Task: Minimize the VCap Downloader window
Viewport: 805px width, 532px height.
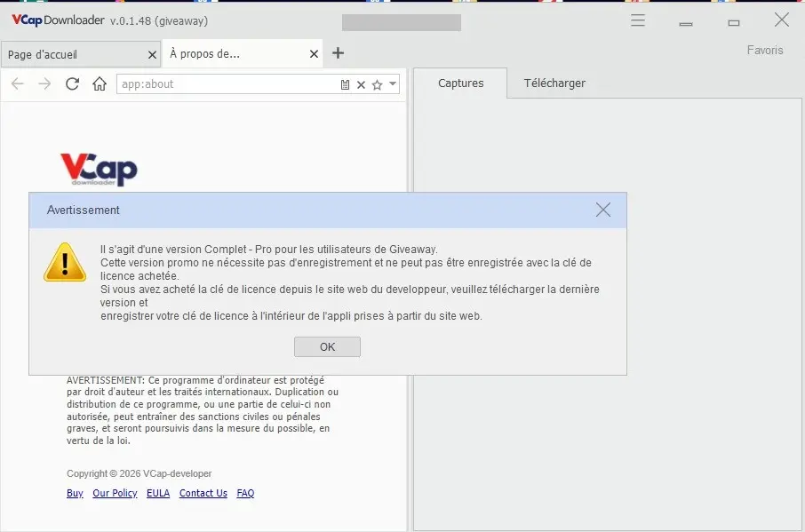Action: click(x=686, y=24)
